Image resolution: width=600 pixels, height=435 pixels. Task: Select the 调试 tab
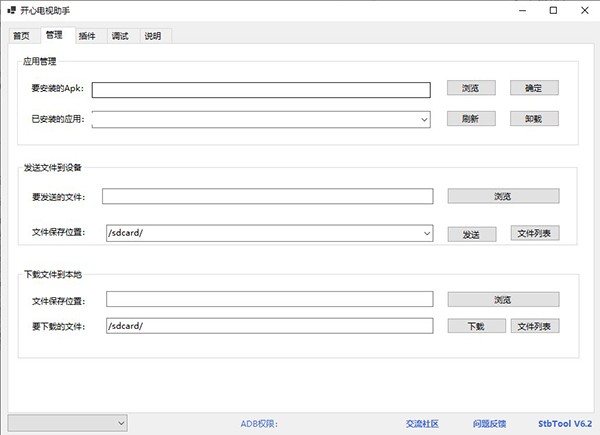pyautogui.click(x=120, y=36)
